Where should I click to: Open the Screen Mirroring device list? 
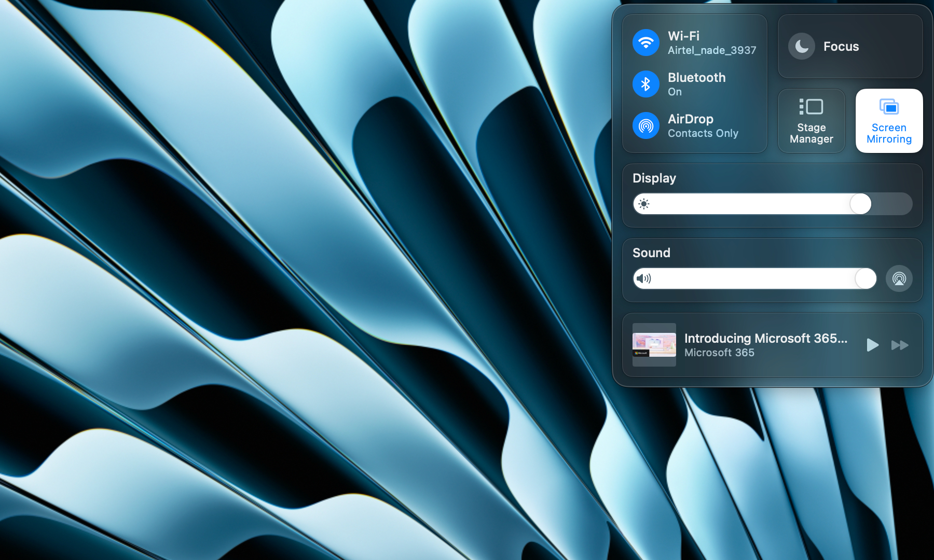point(889,121)
